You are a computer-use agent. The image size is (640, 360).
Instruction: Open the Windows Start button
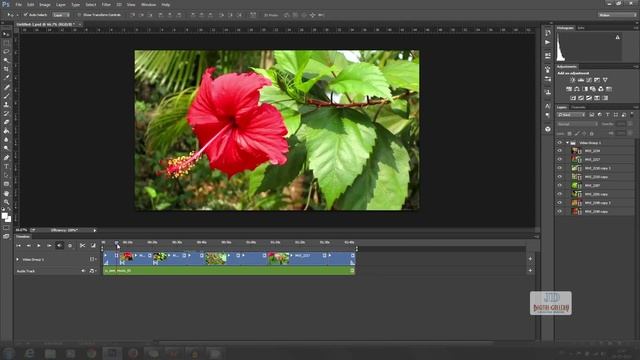click(x=9, y=353)
